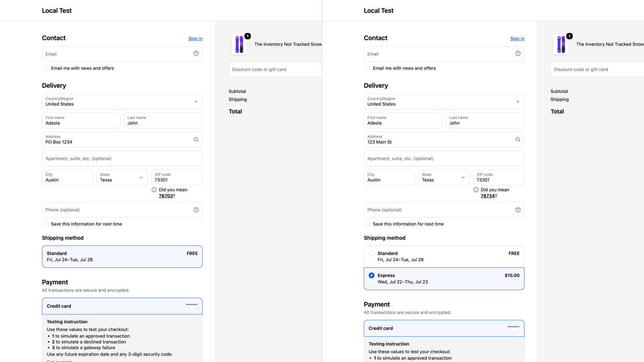Image resolution: width=644 pixels, height=362 pixels.
Task: Click Address field with PO Box 1234
Action: pos(122,140)
